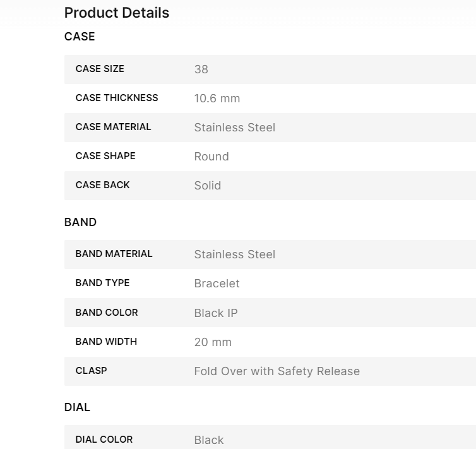This screenshot has width=476, height=449.
Task: Click the BAND COLOR label
Action: [x=107, y=313]
